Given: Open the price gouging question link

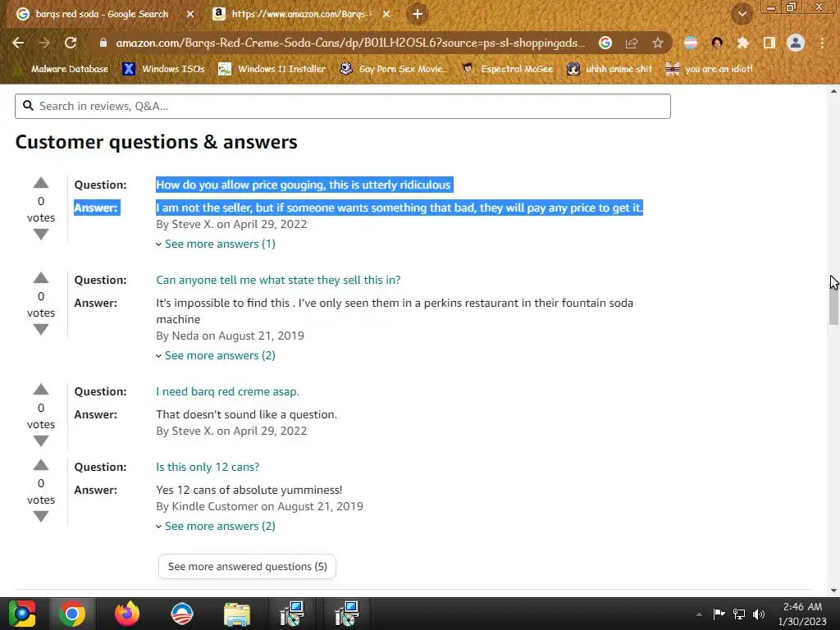Looking at the screenshot, I should (x=304, y=185).
